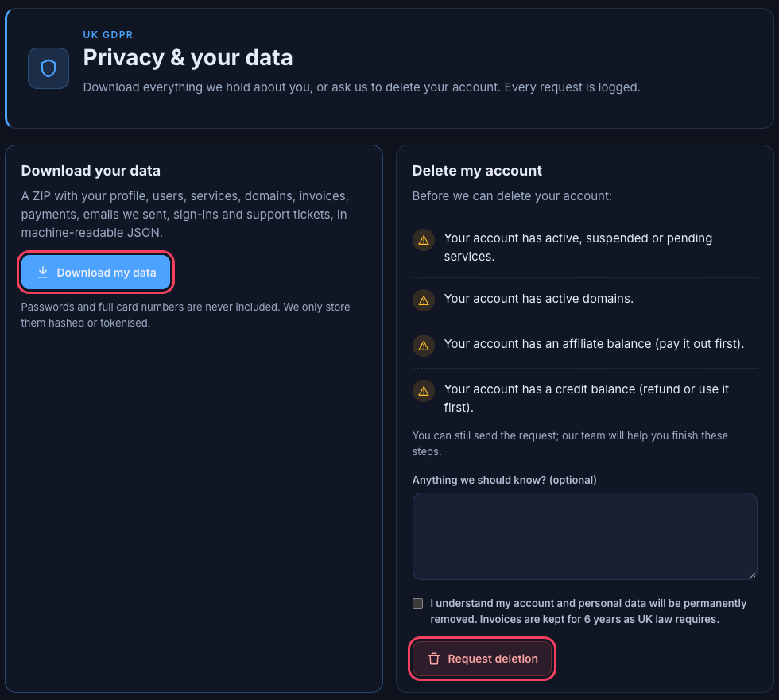Image resolution: width=779 pixels, height=700 pixels.
Task: Click the 'I understand my account' checkbox label text
Action: tap(588, 611)
